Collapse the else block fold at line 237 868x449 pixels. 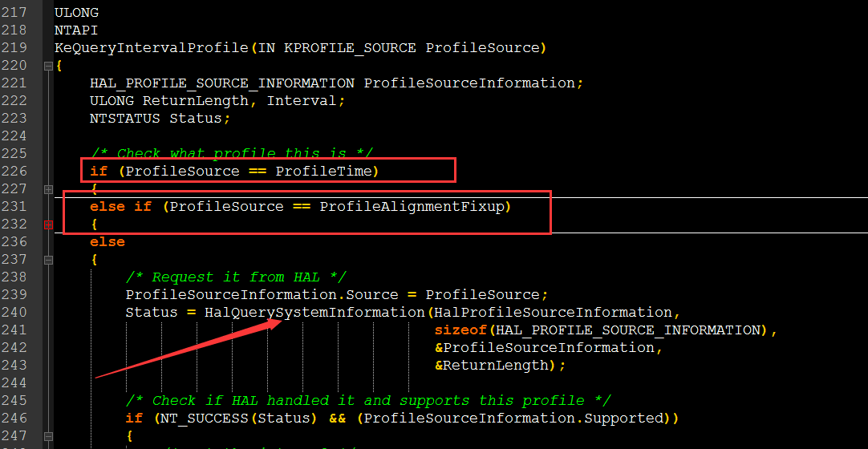pyautogui.click(x=48, y=260)
